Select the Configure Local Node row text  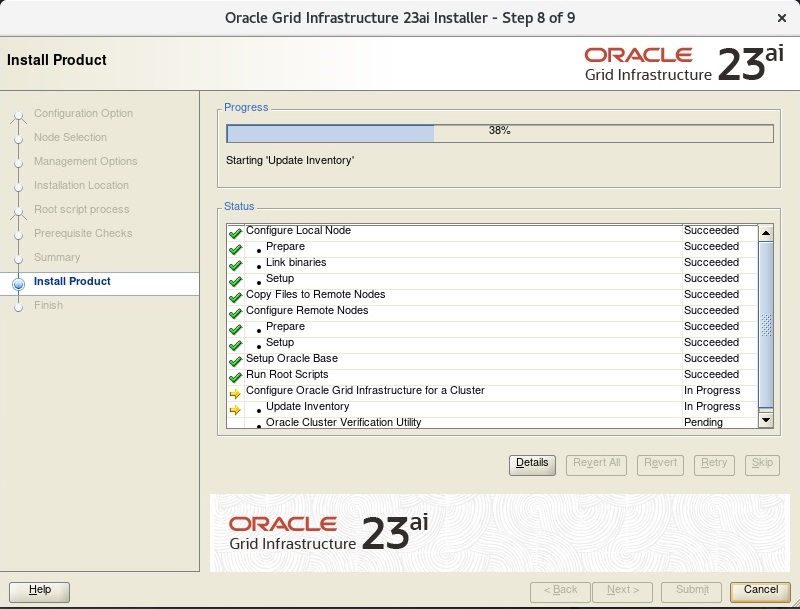click(x=298, y=231)
